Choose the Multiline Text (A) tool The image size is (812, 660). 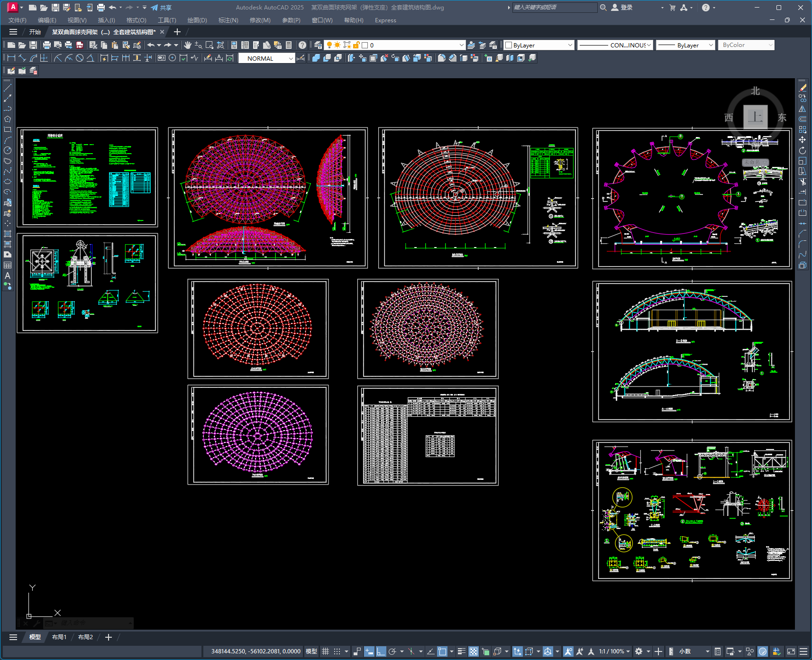click(x=8, y=275)
